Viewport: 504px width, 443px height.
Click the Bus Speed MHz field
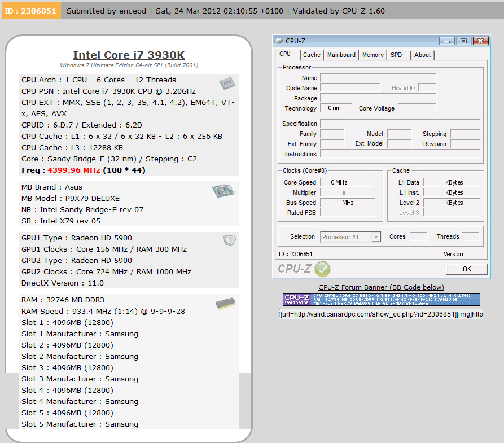348,203
